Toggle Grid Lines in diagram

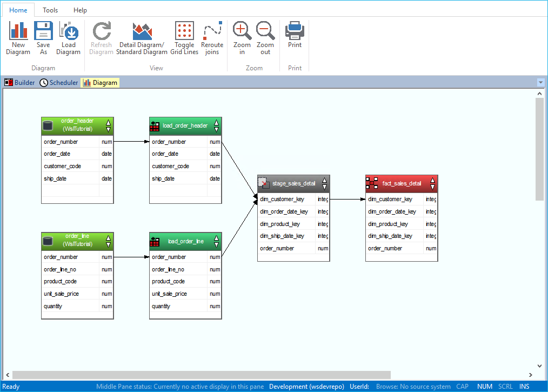pyautogui.click(x=184, y=38)
